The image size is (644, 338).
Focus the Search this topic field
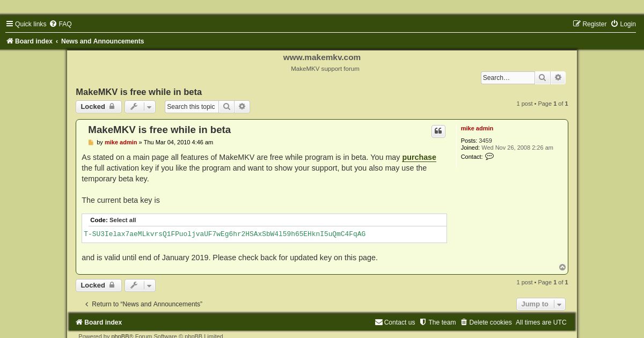pos(192,107)
